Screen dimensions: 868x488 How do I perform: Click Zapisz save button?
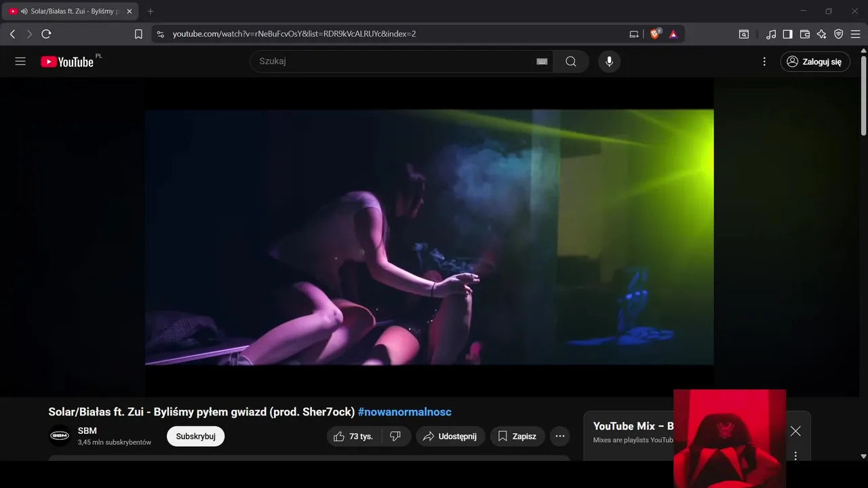pyautogui.click(x=517, y=436)
